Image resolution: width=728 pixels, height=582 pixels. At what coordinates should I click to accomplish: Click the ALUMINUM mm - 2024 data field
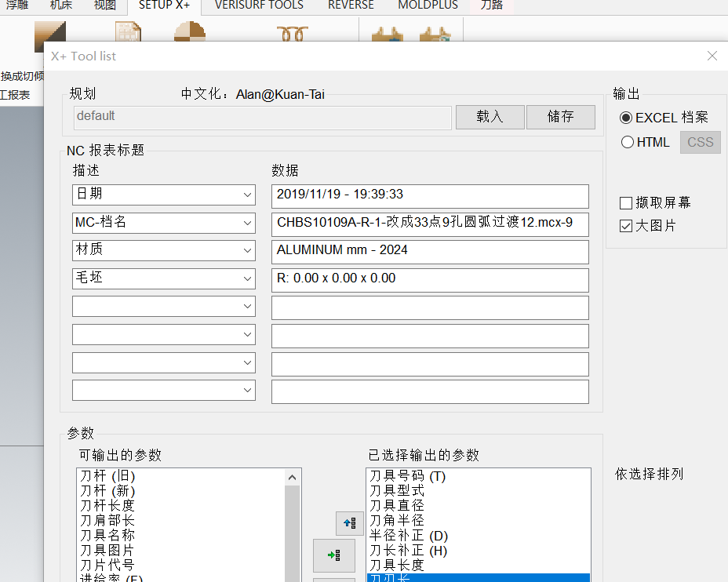pyautogui.click(x=430, y=252)
